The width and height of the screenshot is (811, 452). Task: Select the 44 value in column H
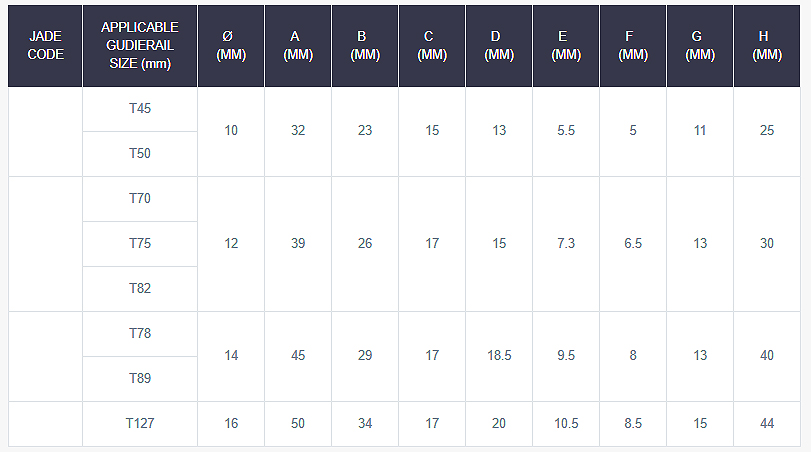click(767, 424)
